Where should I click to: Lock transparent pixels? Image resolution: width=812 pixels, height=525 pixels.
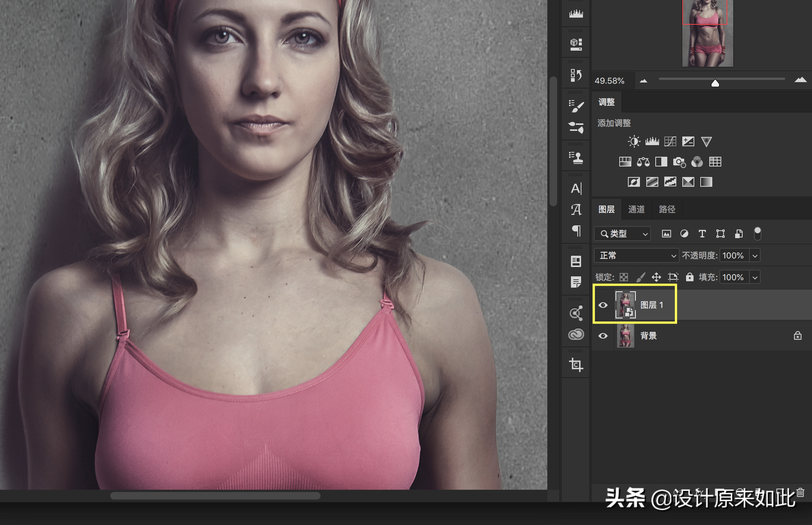pos(624,277)
